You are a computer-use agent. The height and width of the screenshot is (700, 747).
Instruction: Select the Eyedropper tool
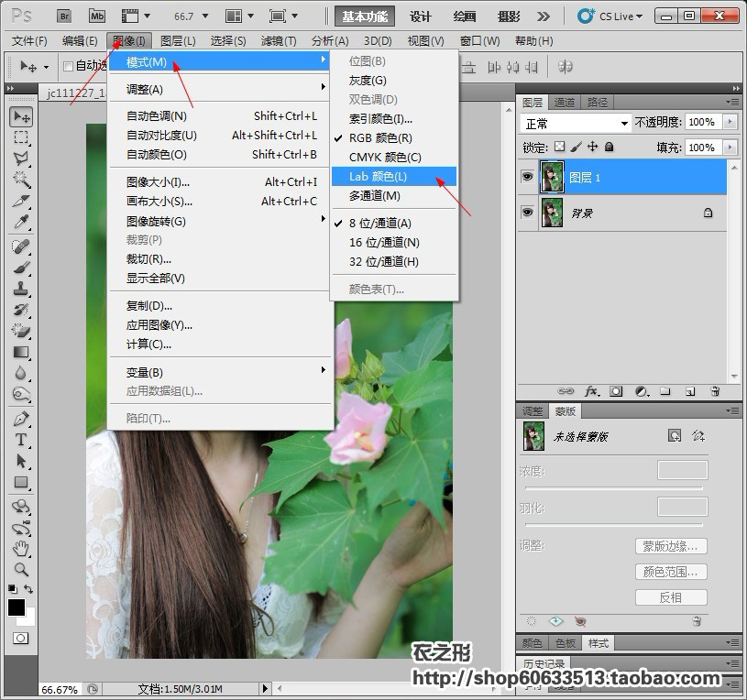pyautogui.click(x=21, y=222)
